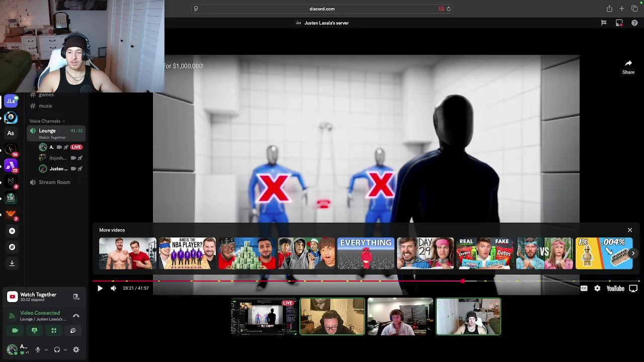Viewport: 644px width, 362px height.
Task: Open YouTube video settings gear
Action: 597,288
